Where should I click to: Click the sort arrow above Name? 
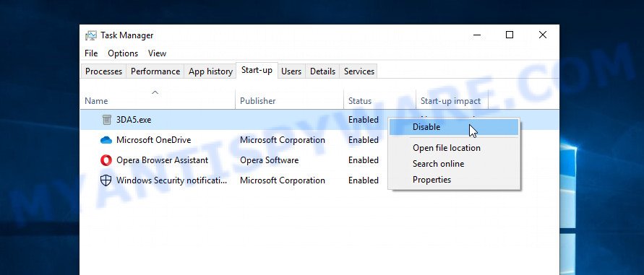(155, 92)
